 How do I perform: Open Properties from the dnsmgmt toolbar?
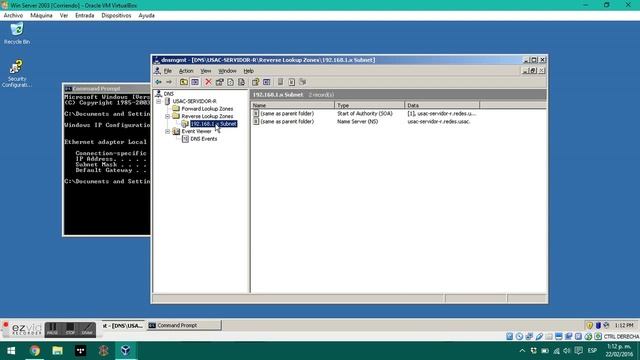[220, 82]
